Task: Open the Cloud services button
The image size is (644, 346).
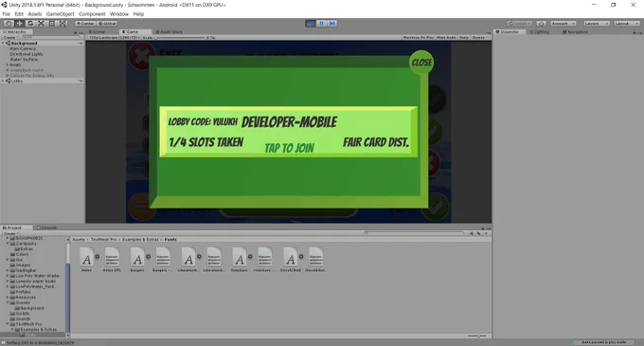Action: point(542,24)
